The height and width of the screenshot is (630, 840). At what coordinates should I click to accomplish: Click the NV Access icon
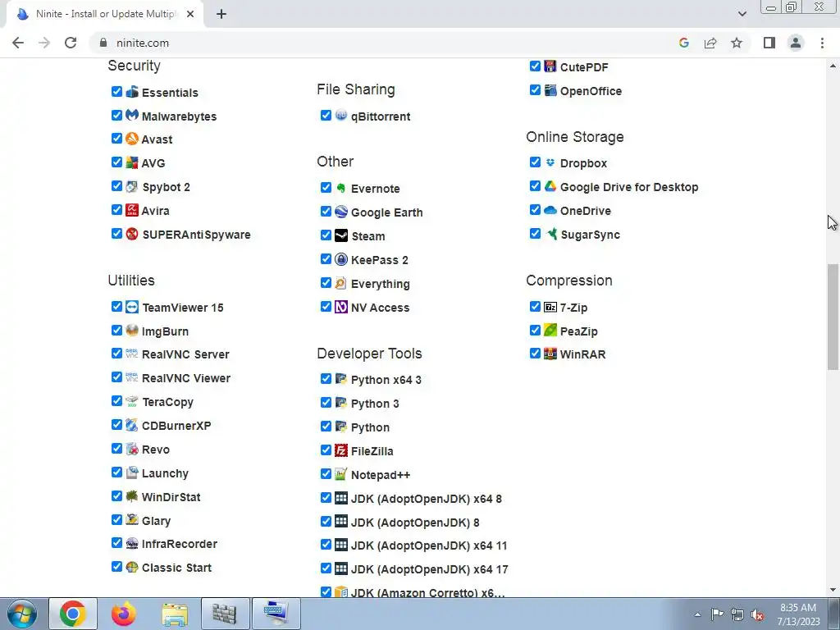pos(341,307)
